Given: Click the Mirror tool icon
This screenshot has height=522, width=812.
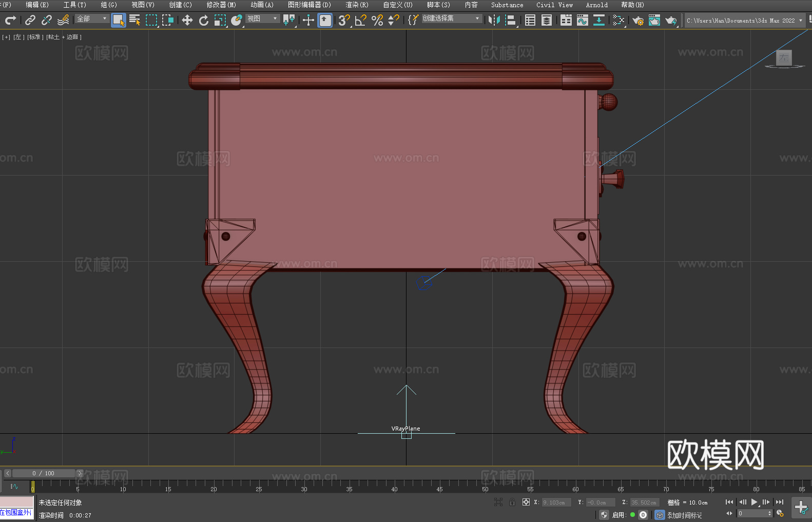Looking at the screenshot, I should [x=494, y=20].
